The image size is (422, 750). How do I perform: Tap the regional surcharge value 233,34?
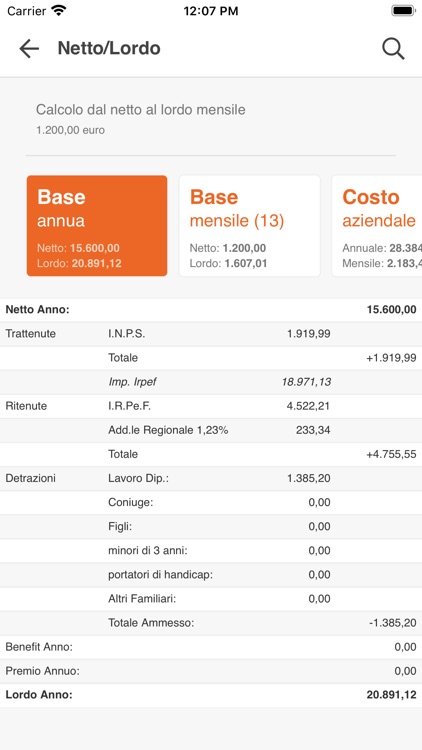click(x=313, y=430)
